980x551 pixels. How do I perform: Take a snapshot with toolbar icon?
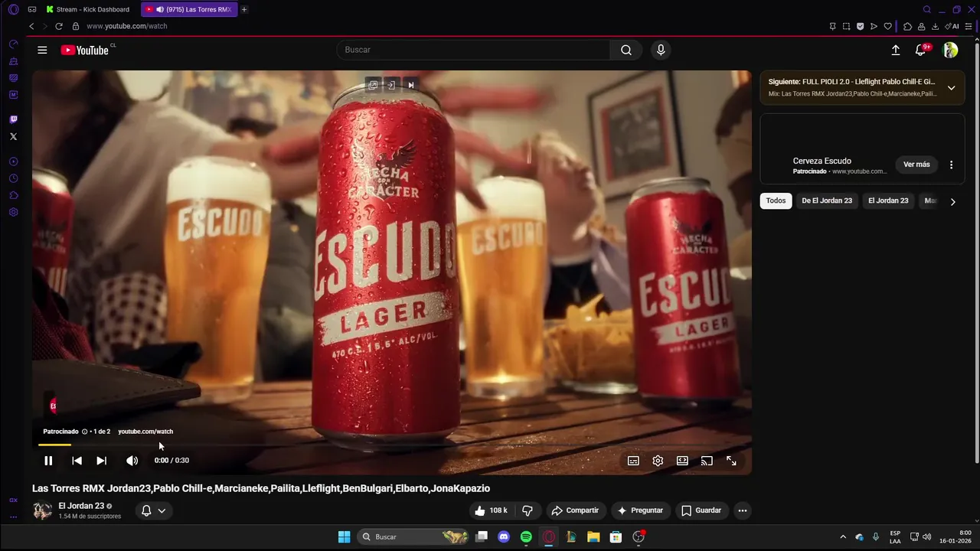pyautogui.click(x=846, y=26)
